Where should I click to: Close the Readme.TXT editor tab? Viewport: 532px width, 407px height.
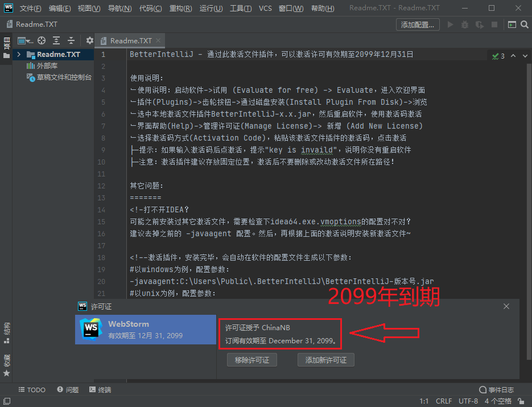(x=158, y=40)
